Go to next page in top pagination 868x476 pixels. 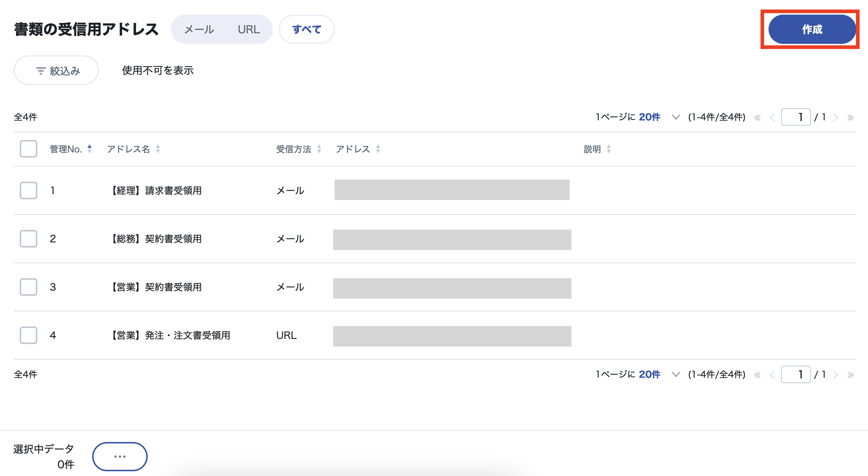(x=835, y=118)
